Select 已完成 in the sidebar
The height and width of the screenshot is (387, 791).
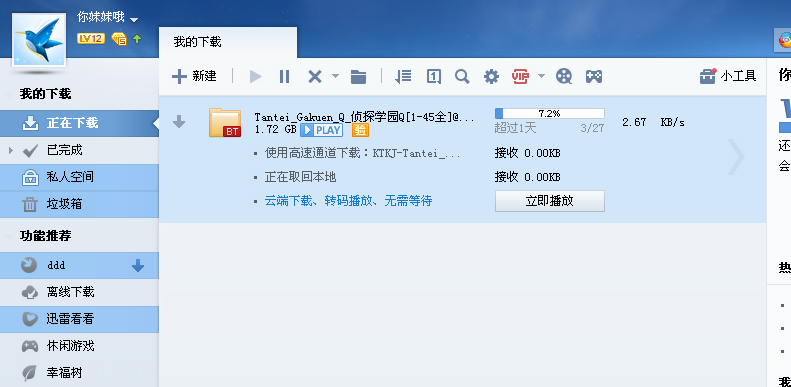[x=79, y=150]
